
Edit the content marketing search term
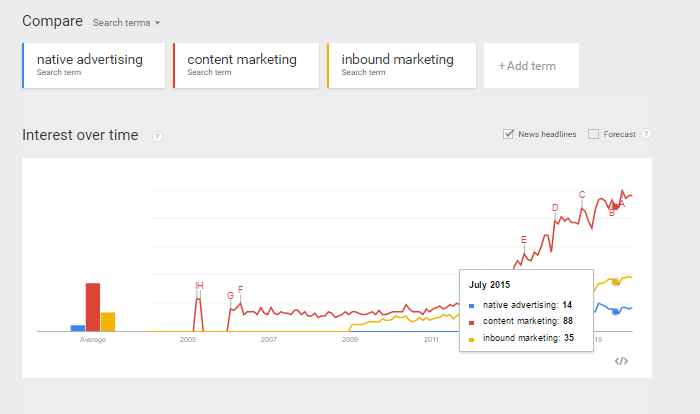(x=246, y=65)
